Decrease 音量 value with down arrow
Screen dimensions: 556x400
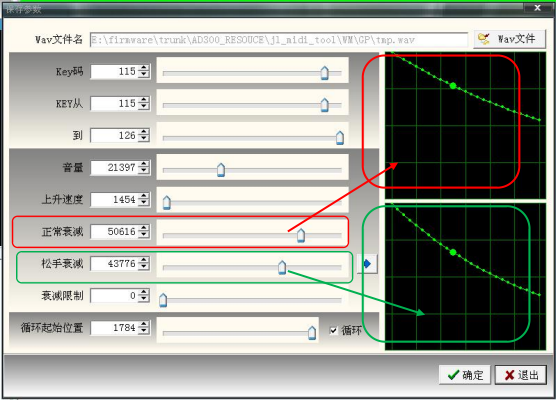pos(143,171)
